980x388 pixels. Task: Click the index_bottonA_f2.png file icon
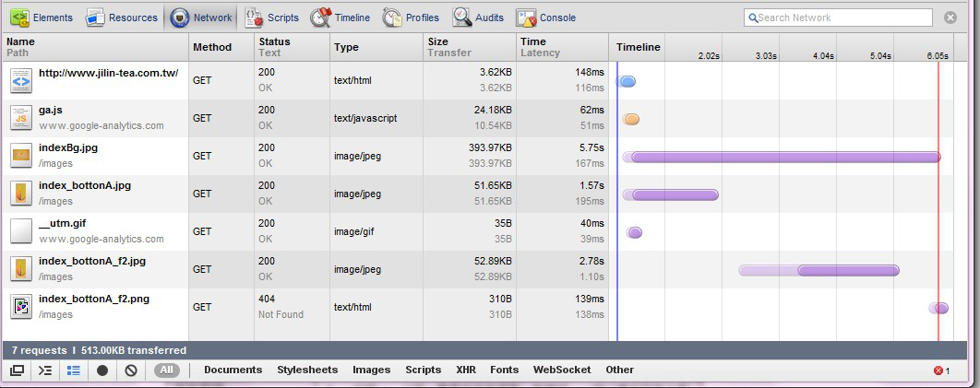pyautogui.click(x=21, y=307)
